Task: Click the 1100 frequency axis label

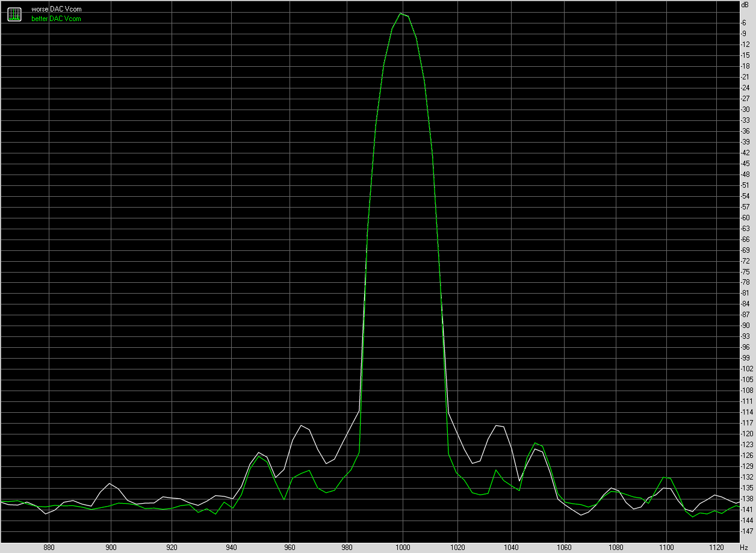Action: pyautogui.click(x=667, y=547)
